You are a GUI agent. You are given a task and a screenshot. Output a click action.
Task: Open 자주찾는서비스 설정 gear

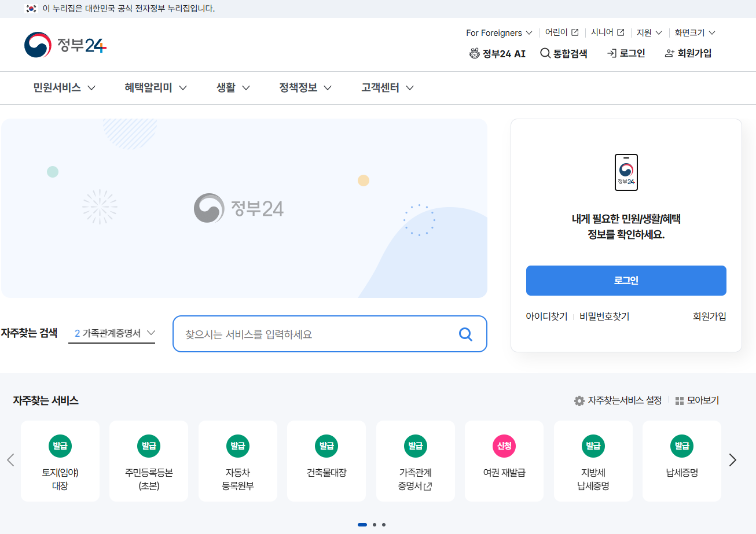[618, 400]
